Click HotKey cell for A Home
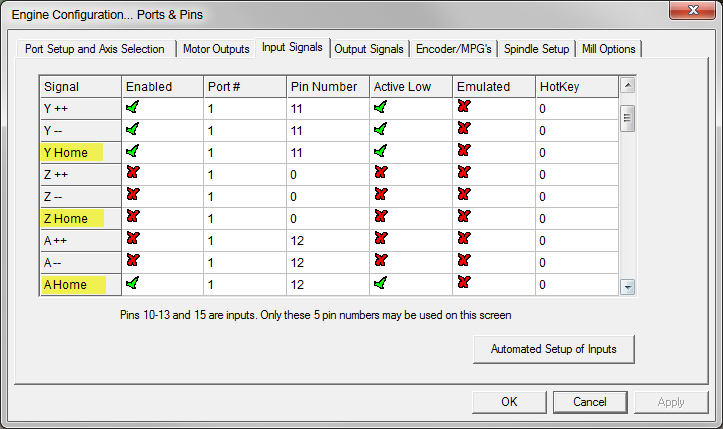723x429 pixels. tap(577, 285)
